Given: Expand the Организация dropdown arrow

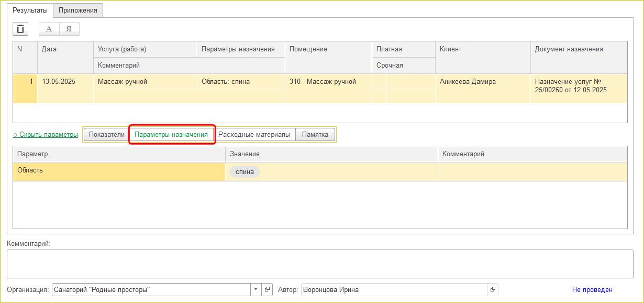Looking at the screenshot, I should point(256,289).
